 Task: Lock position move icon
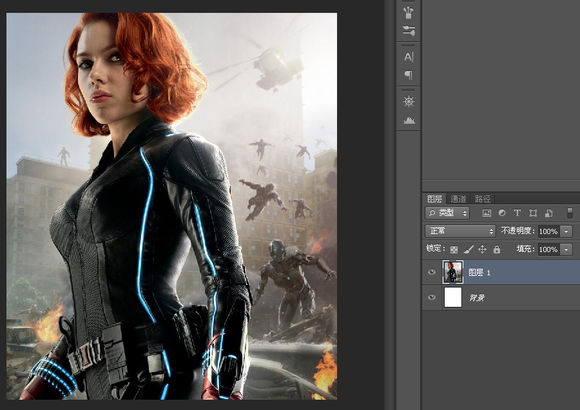[482, 250]
